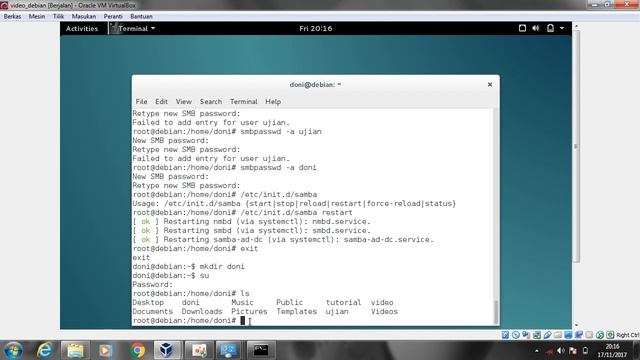640x360 pixels.
Task: Click the audio indicator in VirtualBox status bar
Action: pyautogui.click(x=526, y=335)
